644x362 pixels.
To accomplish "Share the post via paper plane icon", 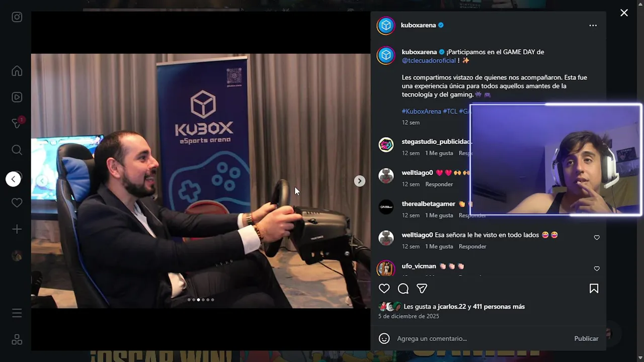I will (422, 289).
